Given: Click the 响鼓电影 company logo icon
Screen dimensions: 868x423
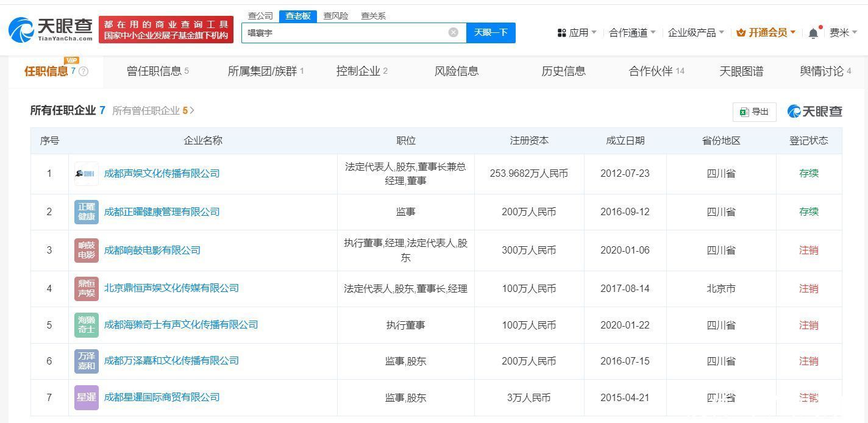Looking at the screenshot, I should [x=86, y=251].
